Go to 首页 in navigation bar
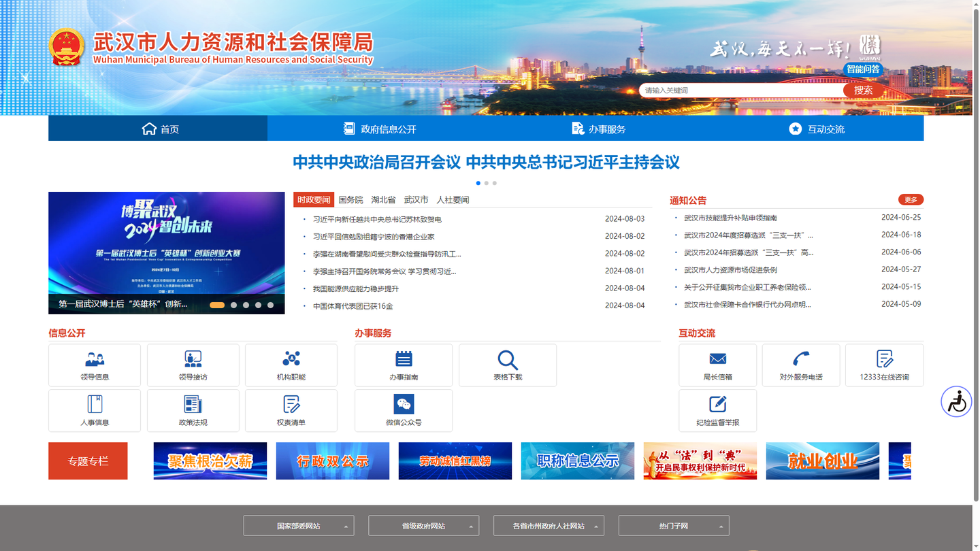This screenshot has height=551, width=980. tap(158, 129)
